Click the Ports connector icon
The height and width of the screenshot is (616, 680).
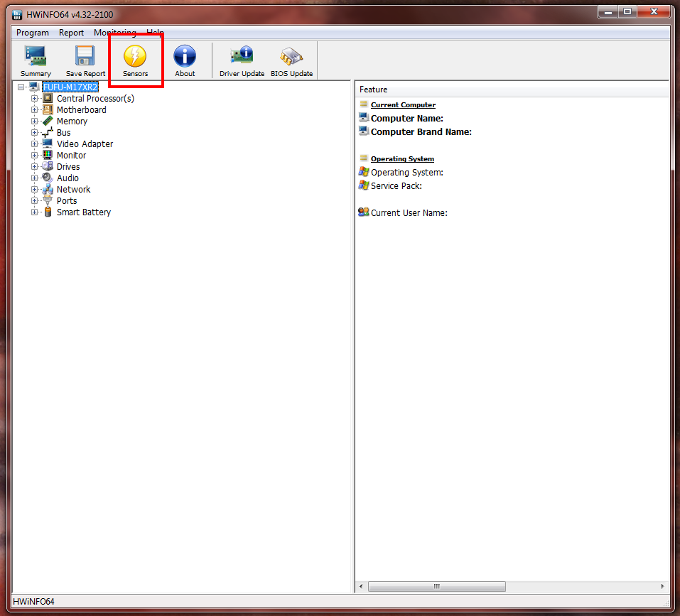(48, 200)
